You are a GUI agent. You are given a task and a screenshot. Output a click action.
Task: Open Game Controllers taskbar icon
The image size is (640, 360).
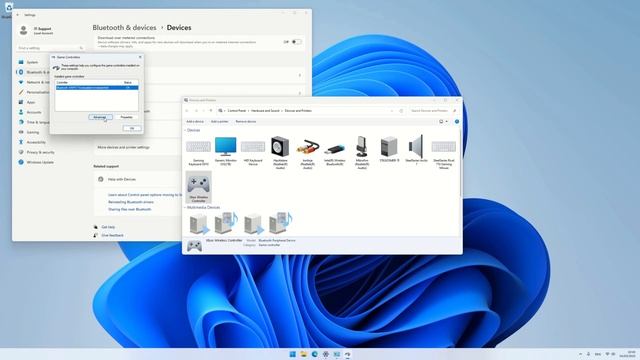(x=348, y=354)
